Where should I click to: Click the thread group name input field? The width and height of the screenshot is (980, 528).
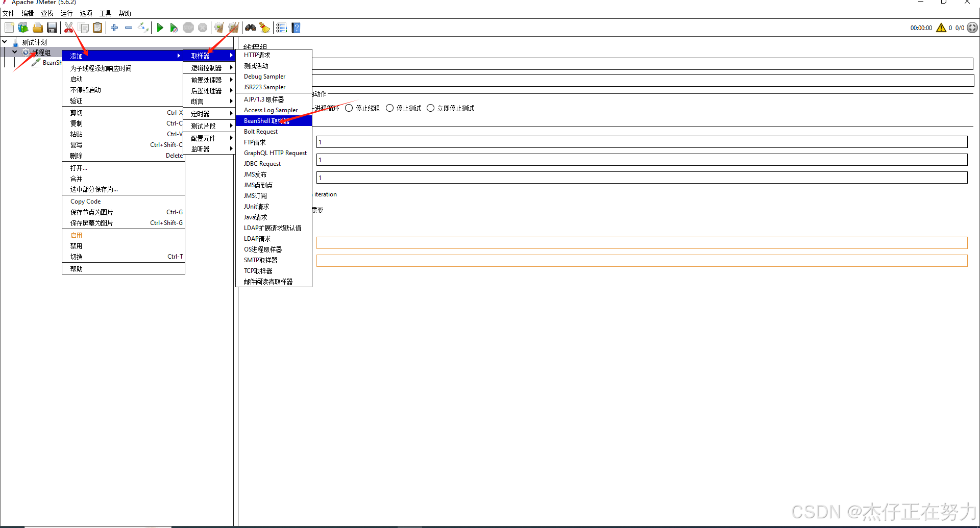coord(643,63)
